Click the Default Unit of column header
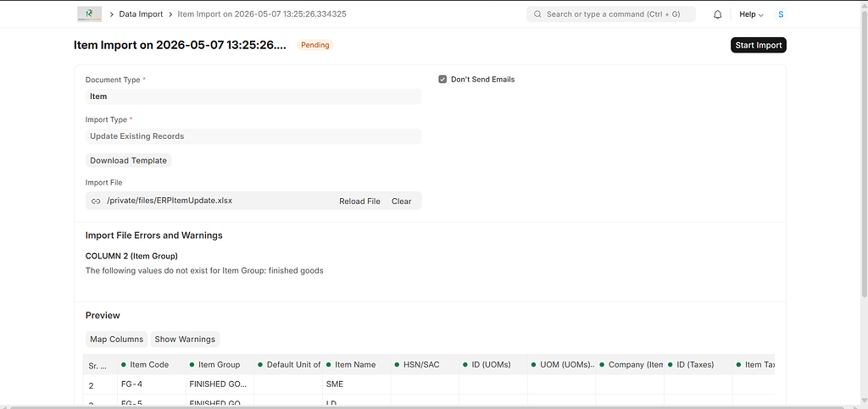868x409 pixels. (x=288, y=365)
